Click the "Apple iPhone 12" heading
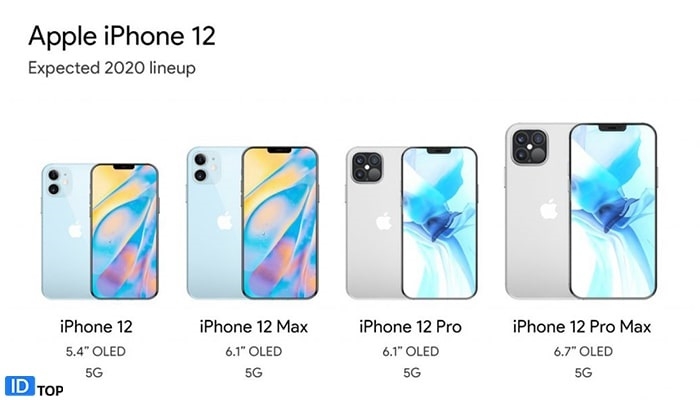Screen dimensions: 700x400 122,37
